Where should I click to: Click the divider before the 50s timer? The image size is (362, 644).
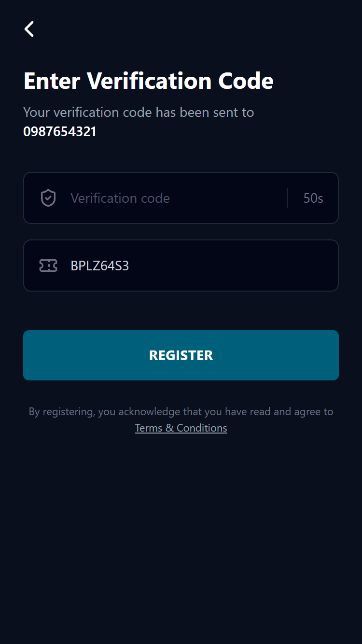pyautogui.click(x=287, y=198)
